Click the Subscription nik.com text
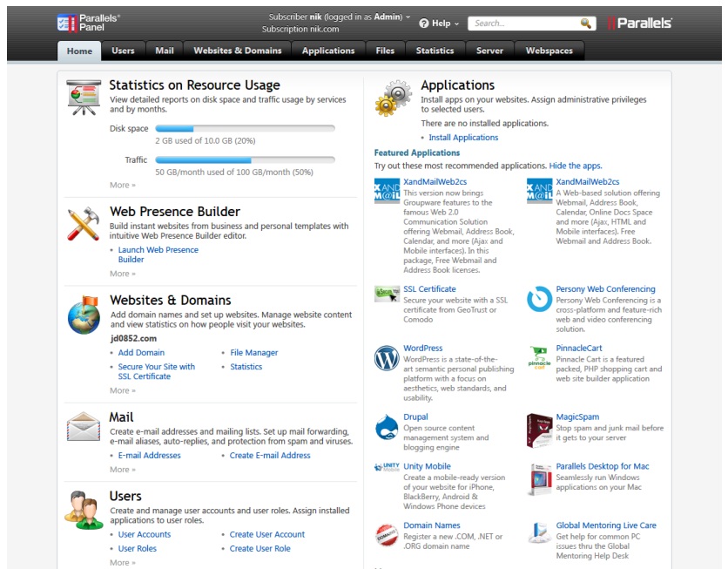The image size is (728, 569). 300,29
